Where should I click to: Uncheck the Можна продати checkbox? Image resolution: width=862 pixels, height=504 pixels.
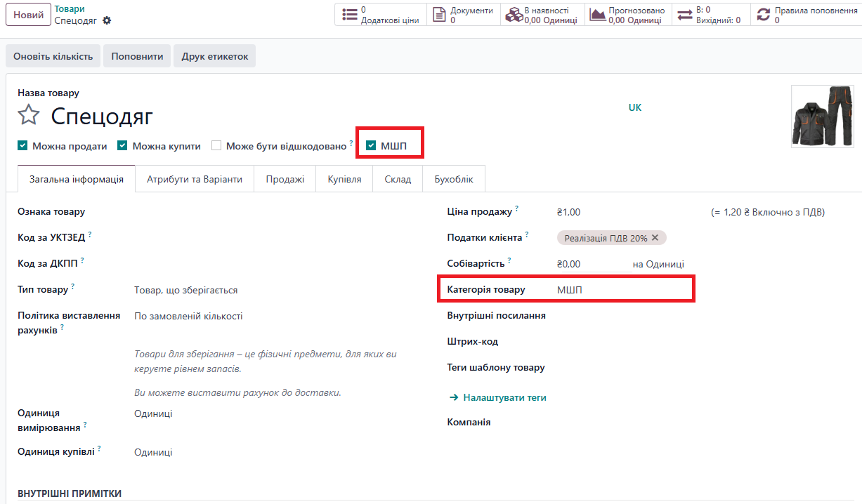pos(23,146)
